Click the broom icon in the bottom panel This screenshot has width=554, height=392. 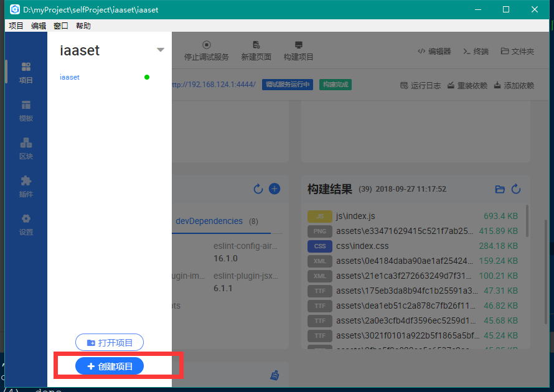[x=275, y=375]
